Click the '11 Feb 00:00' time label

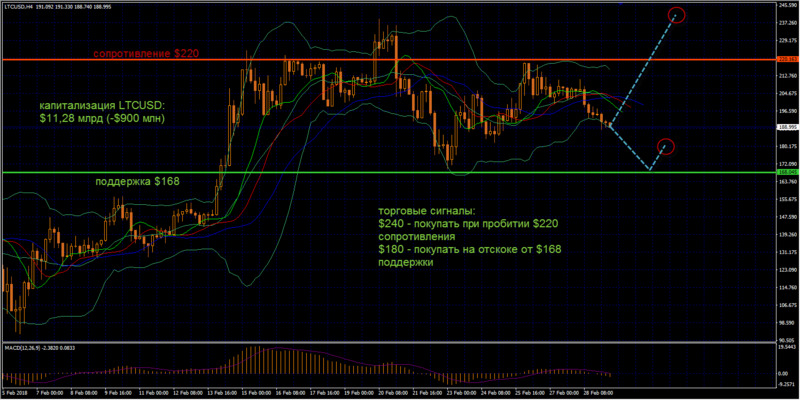[156, 395]
